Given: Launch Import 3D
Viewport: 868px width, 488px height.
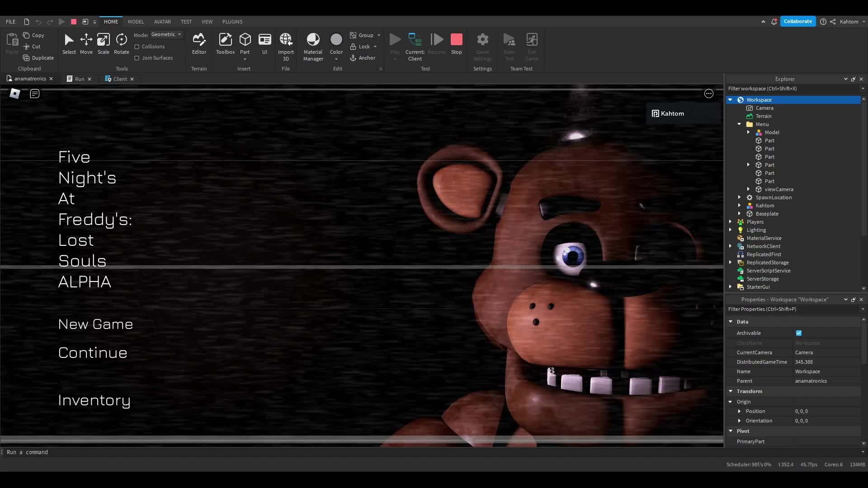Looking at the screenshot, I should click(x=286, y=44).
